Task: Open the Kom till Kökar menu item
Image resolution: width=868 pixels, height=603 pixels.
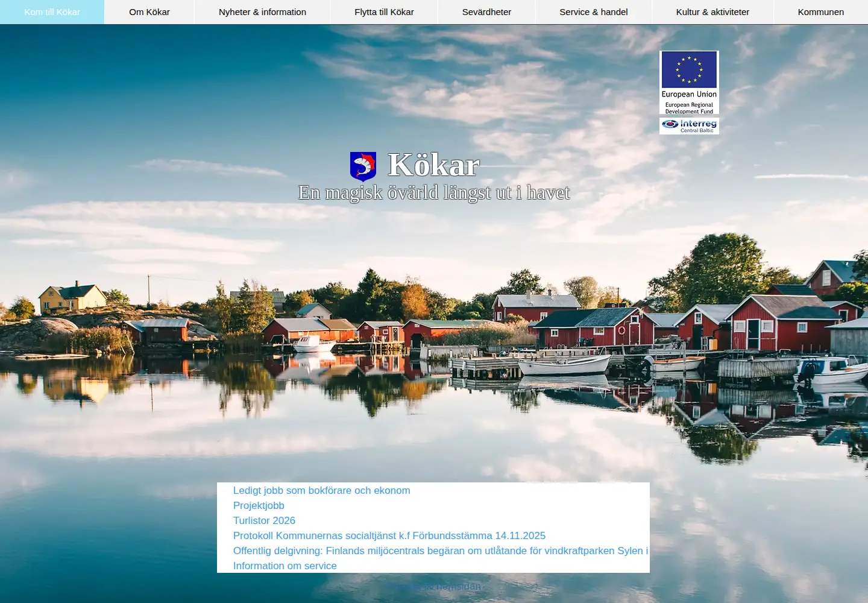Action: (x=52, y=12)
